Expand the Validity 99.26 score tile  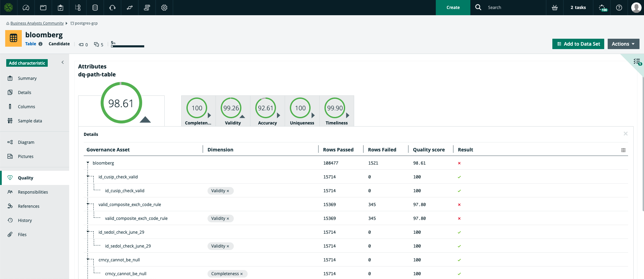tap(233, 111)
